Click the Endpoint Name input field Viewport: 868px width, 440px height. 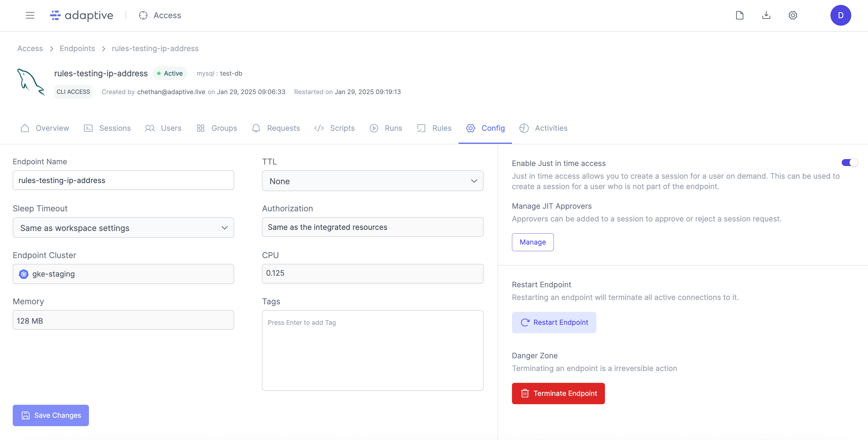(x=123, y=180)
